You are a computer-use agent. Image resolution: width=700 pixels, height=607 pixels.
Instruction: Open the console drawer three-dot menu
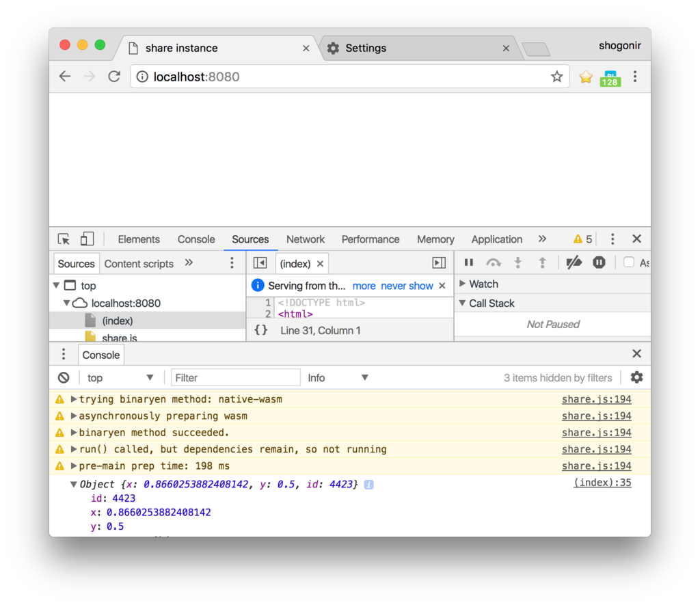[x=64, y=354]
